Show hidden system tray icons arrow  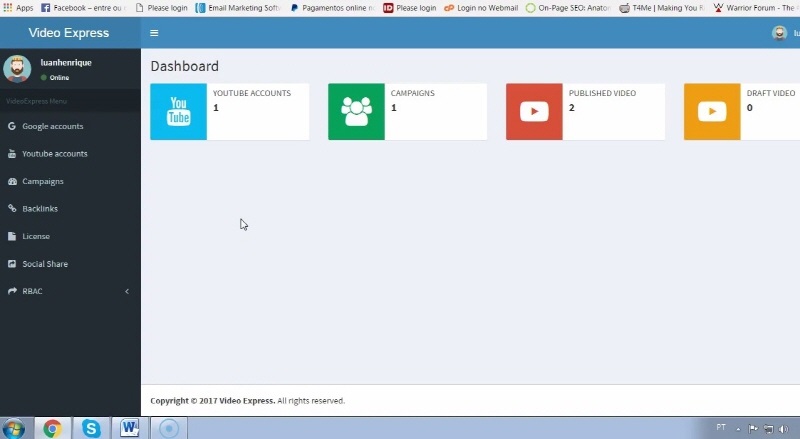pyautogui.click(x=738, y=429)
